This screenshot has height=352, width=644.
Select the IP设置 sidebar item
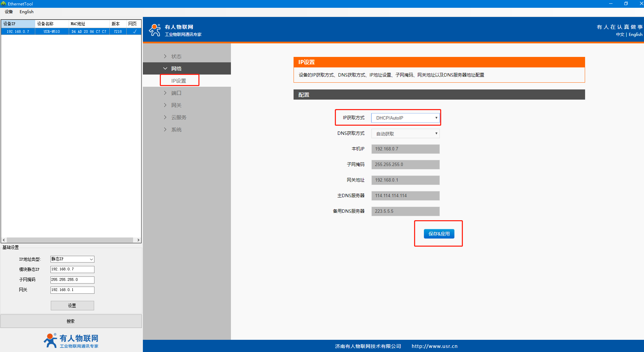[179, 81]
